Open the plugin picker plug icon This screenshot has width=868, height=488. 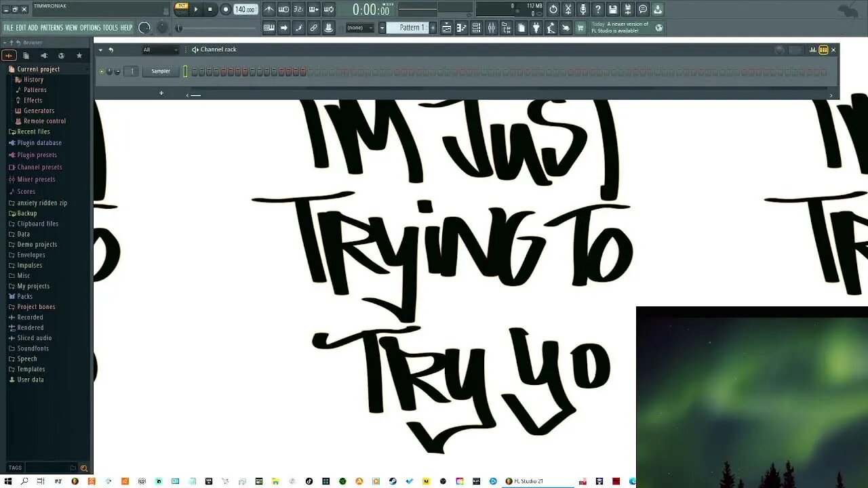point(536,28)
